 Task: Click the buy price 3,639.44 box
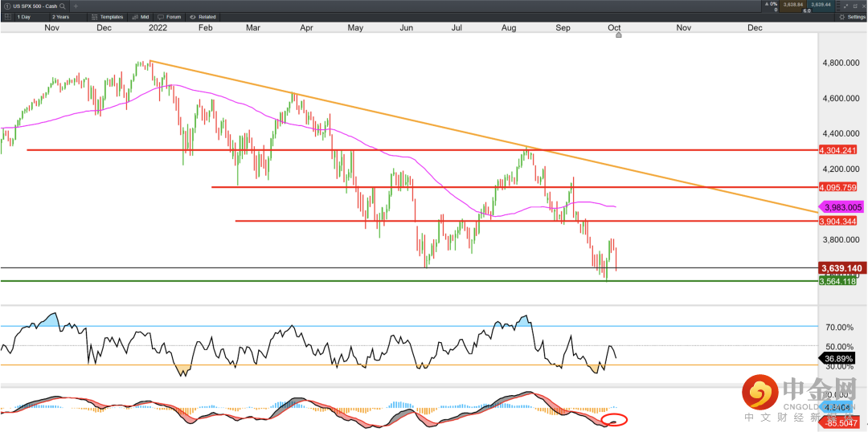[821, 5]
